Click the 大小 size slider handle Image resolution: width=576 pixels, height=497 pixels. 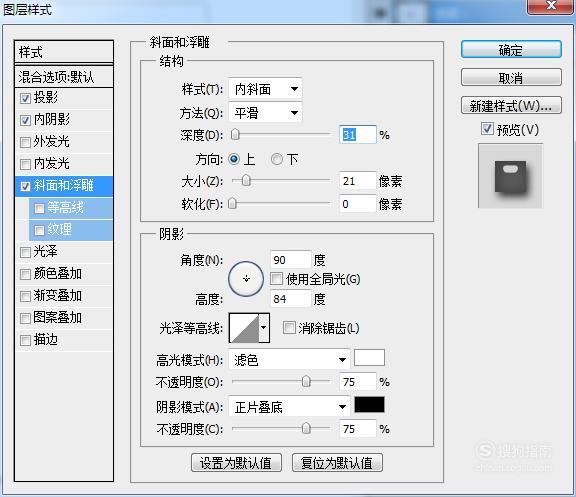(x=246, y=180)
